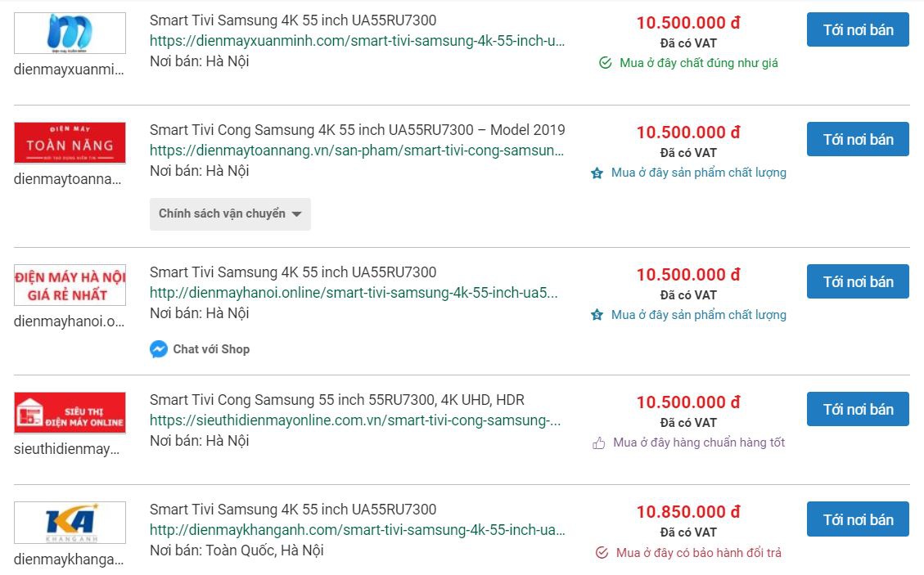Select the dienmaykhanganh KA logo
924x575 pixels.
(70, 523)
